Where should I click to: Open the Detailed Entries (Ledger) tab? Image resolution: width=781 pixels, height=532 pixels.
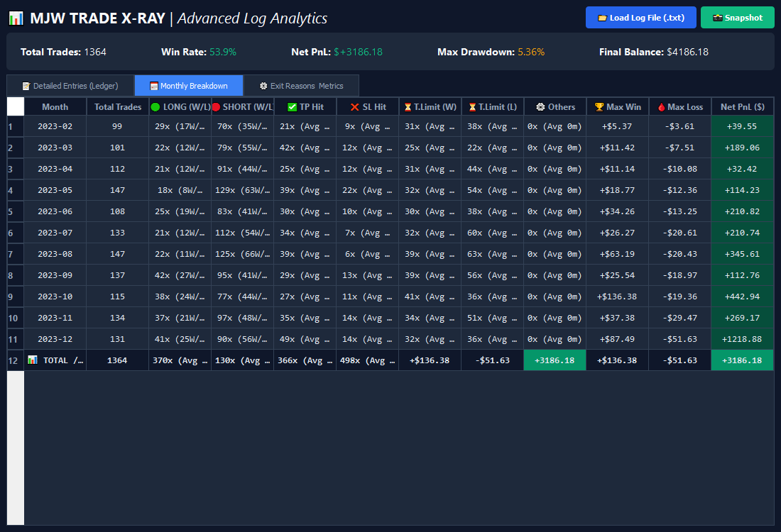point(70,86)
